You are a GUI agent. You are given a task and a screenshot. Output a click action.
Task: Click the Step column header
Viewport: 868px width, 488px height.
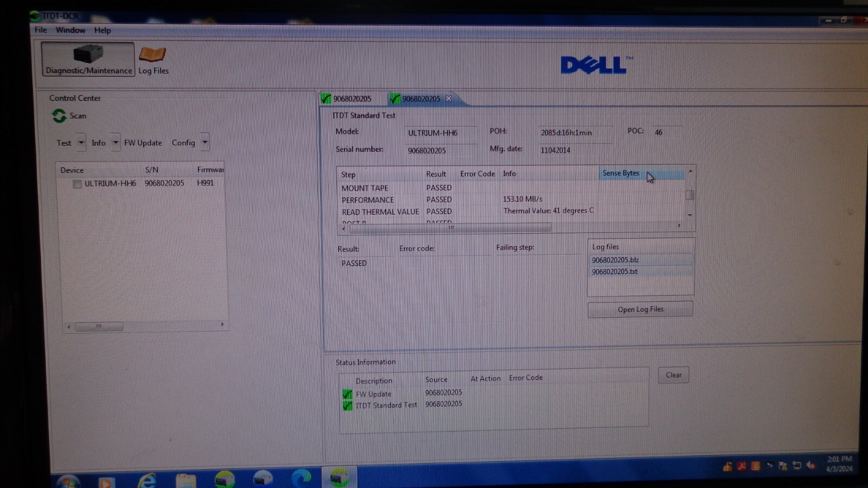348,175
